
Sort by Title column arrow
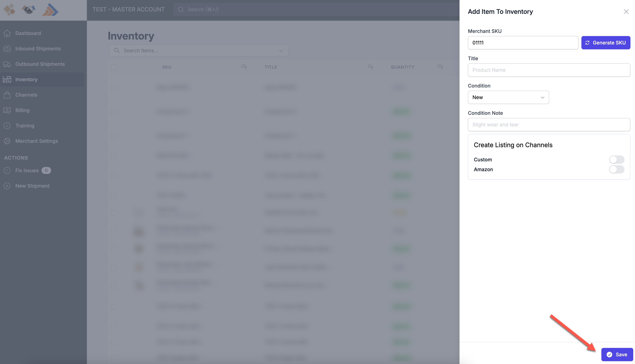[370, 67]
